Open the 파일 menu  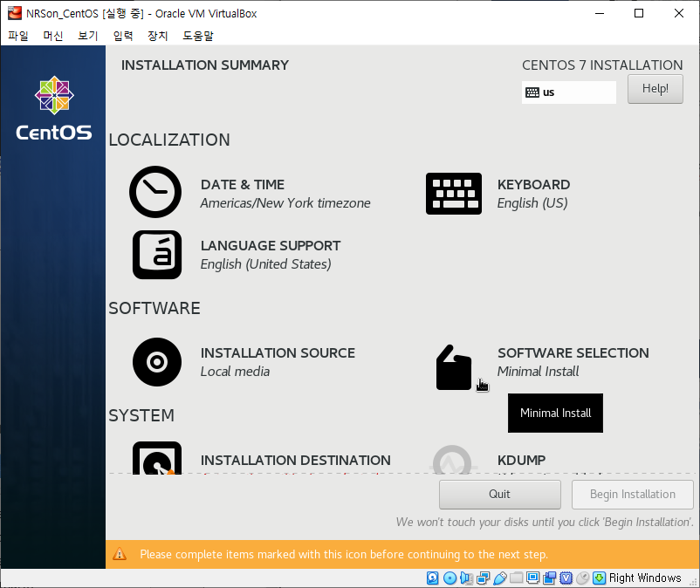point(18,36)
